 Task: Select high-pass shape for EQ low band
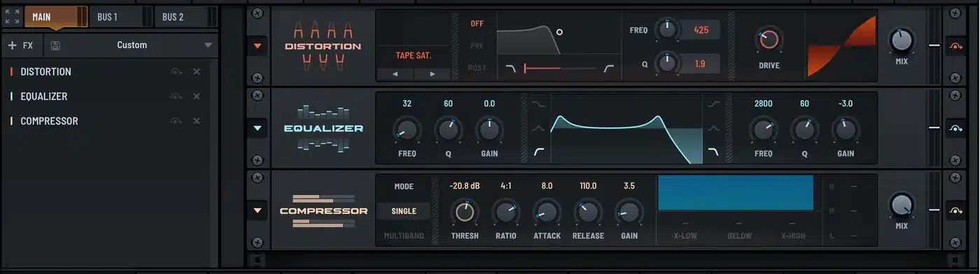coord(539,151)
